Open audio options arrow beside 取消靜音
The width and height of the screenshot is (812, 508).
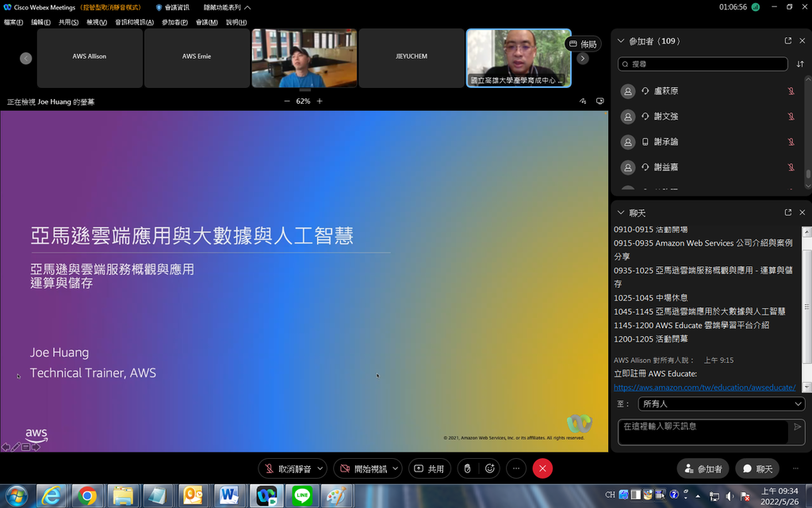point(320,468)
